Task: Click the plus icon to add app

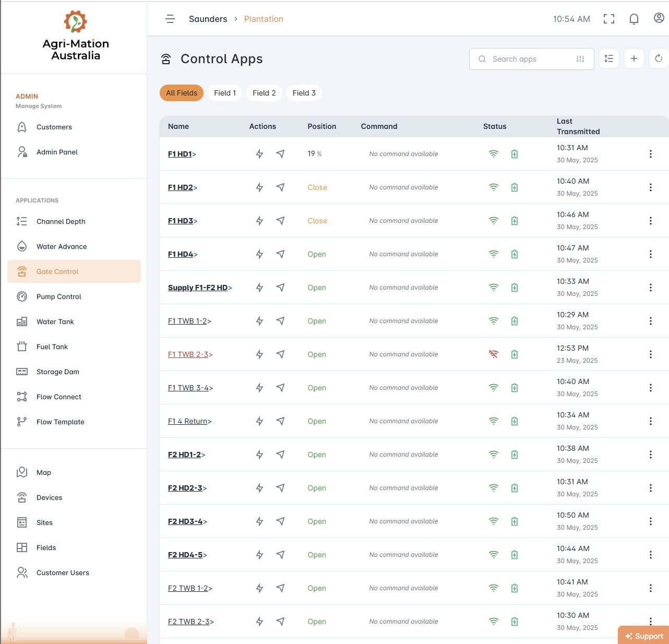Action: (634, 59)
